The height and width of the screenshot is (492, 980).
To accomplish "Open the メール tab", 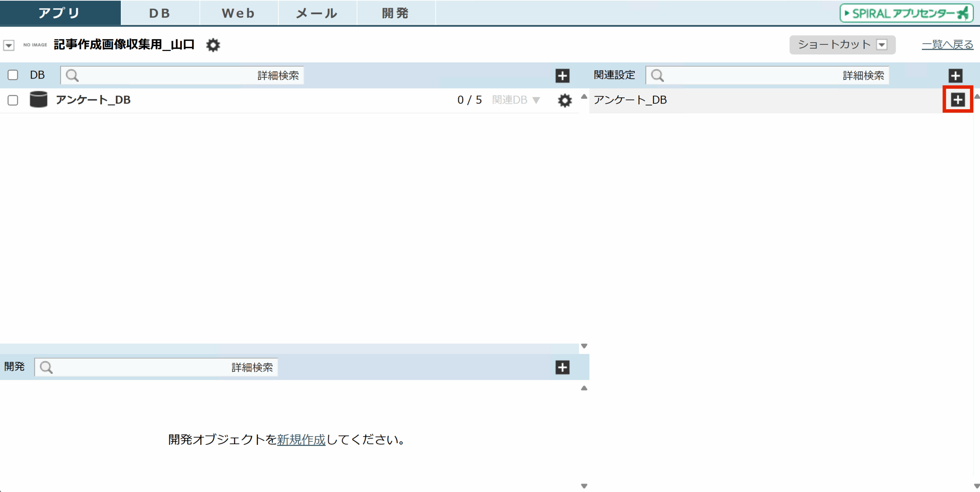I will tap(317, 13).
